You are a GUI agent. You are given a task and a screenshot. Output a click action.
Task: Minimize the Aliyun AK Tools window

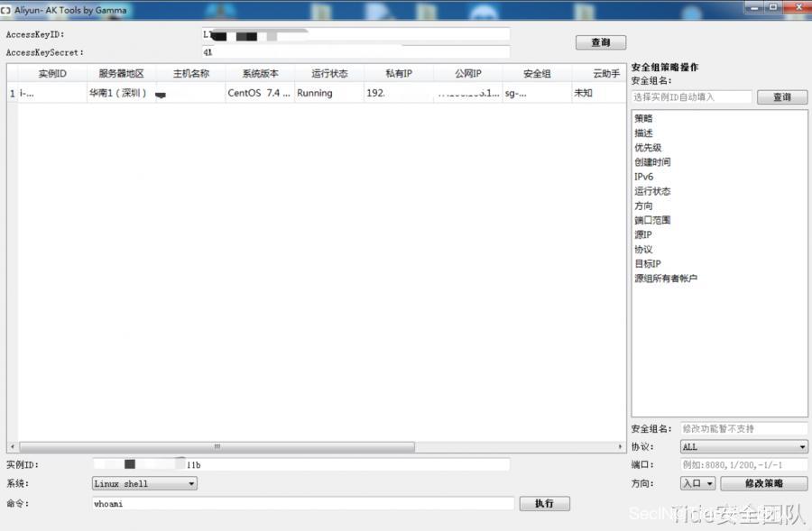[x=754, y=7]
